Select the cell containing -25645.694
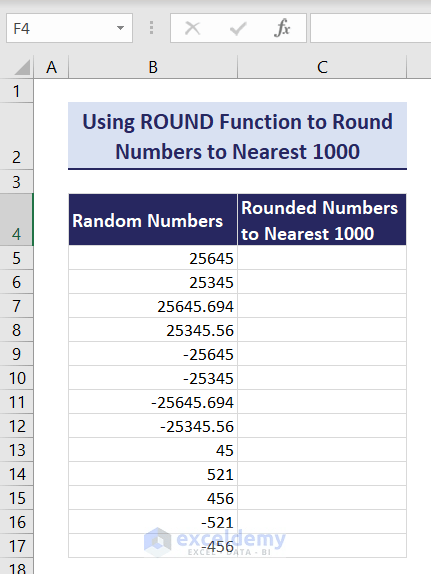Screen dimensions: 431x574 point(153,402)
